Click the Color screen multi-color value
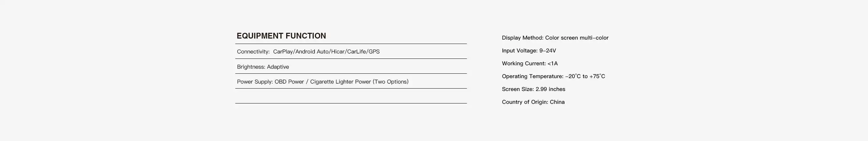868x141 pixels. (577, 38)
